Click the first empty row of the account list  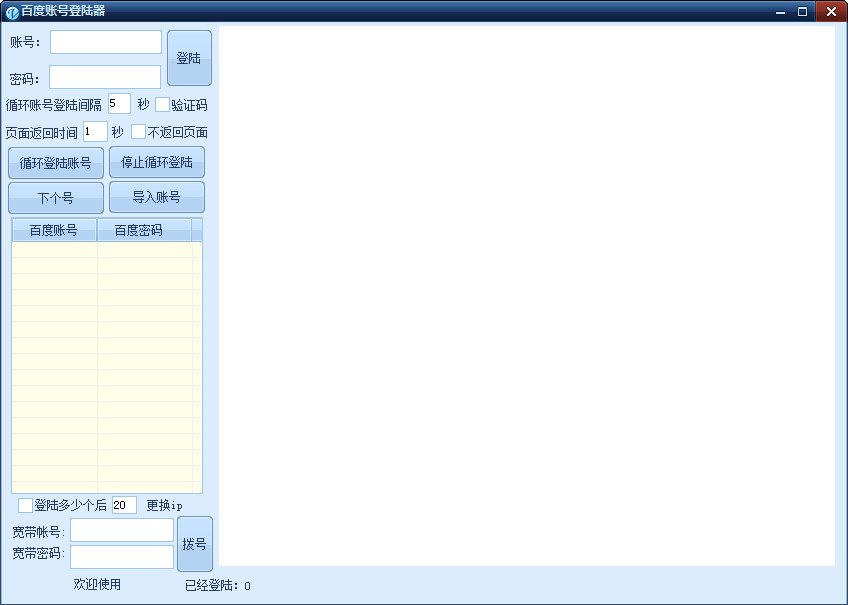pyautogui.click(x=107, y=250)
